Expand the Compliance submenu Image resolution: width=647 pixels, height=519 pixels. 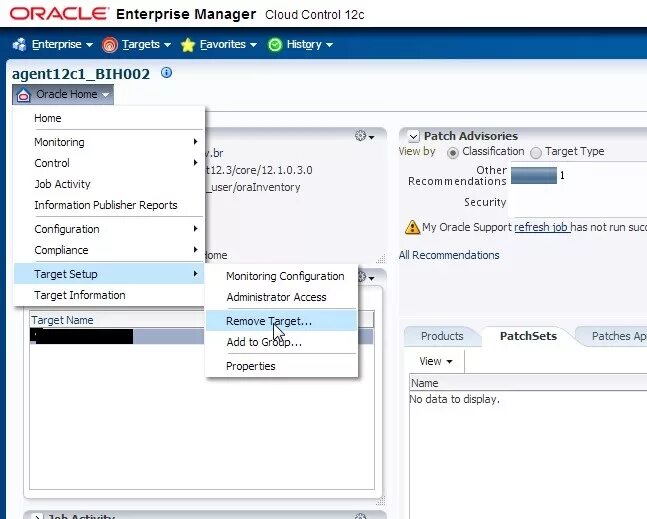click(x=109, y=250)
